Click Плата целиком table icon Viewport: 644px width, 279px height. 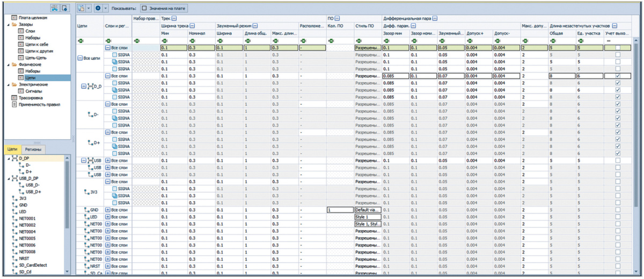pyautogui.click(x=14, y=18)
